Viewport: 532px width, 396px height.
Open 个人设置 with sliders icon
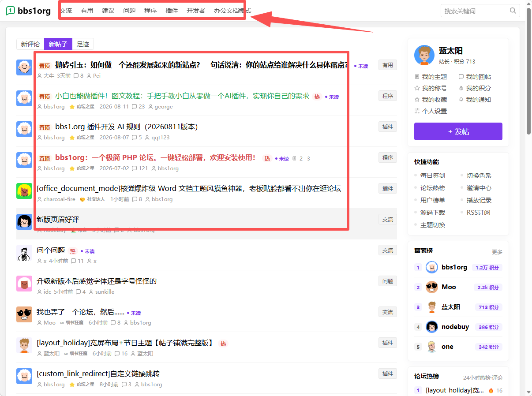431,111
